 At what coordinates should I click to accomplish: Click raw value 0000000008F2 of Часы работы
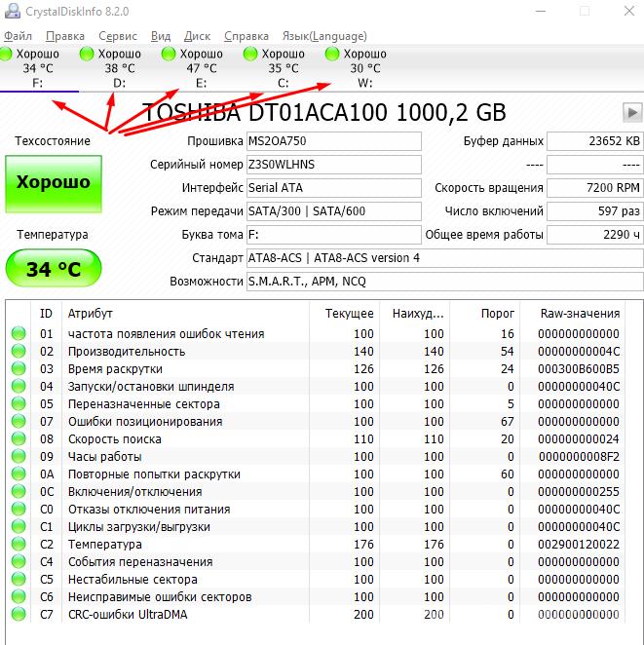579,457
